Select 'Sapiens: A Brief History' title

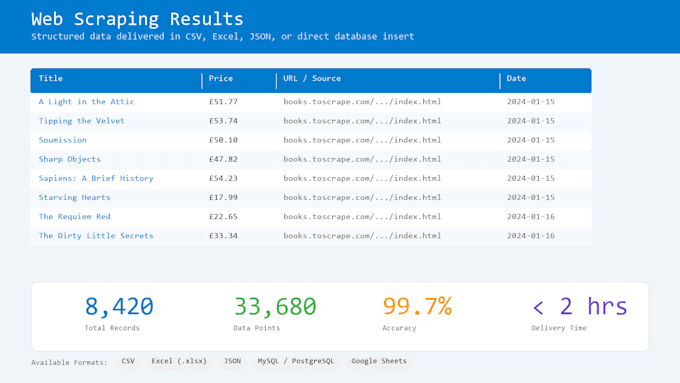tap(96, 178)
